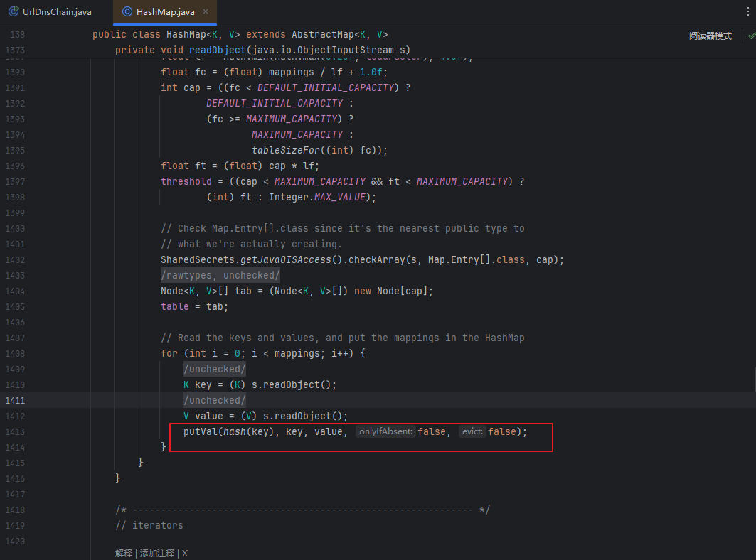The width and height of the screenshot is (756, 560).
Task: Click MAXIMUM_CAPACITY on line 1394
Action: pyautogui.click(x=297, y=135)
